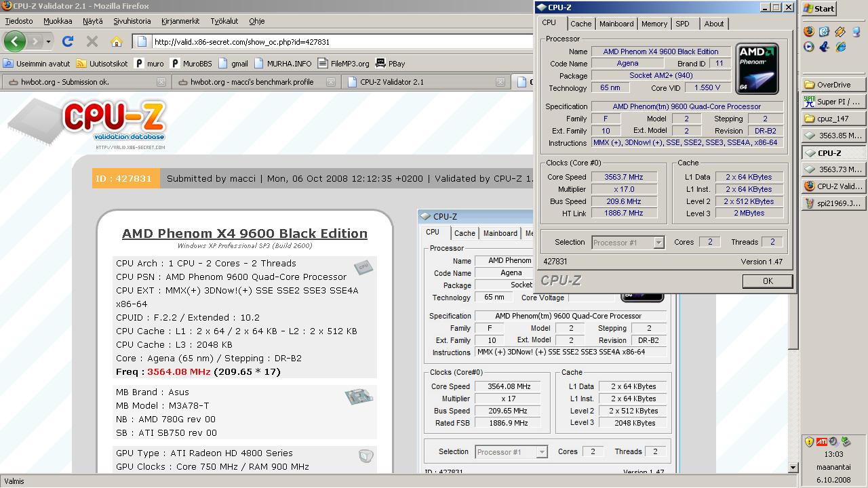Open OverDrive folder taskbar button
Screen dimensions: 868x488
point(834,85)
